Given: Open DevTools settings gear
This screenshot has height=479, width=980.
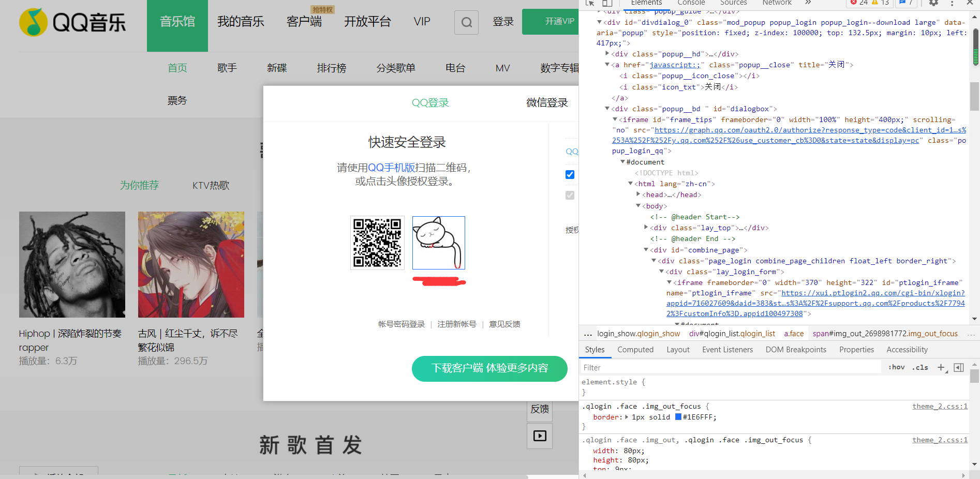Looking at the screenshot, I should pyautogui.click(x=933, y=3).
